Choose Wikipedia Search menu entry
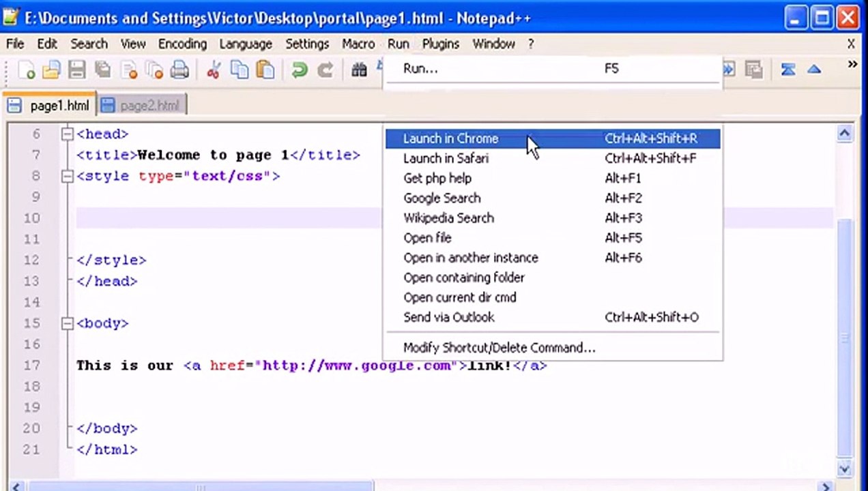 [x=553, y=218]
